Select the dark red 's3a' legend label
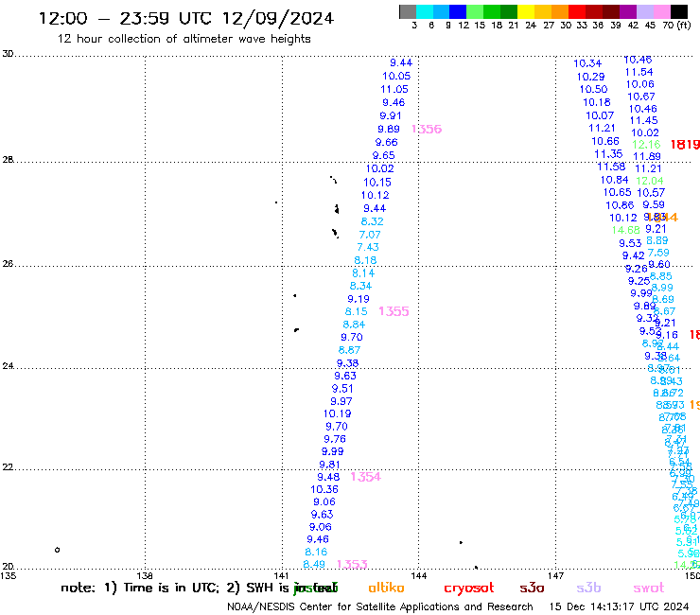700x615 pixels. (x=532, y=588)
